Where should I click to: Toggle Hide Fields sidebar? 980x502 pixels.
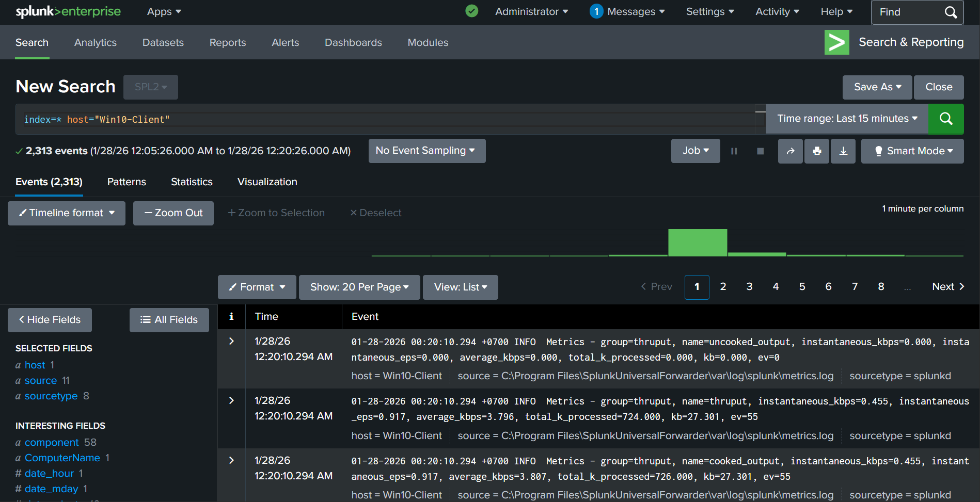[x=50, y=320]
